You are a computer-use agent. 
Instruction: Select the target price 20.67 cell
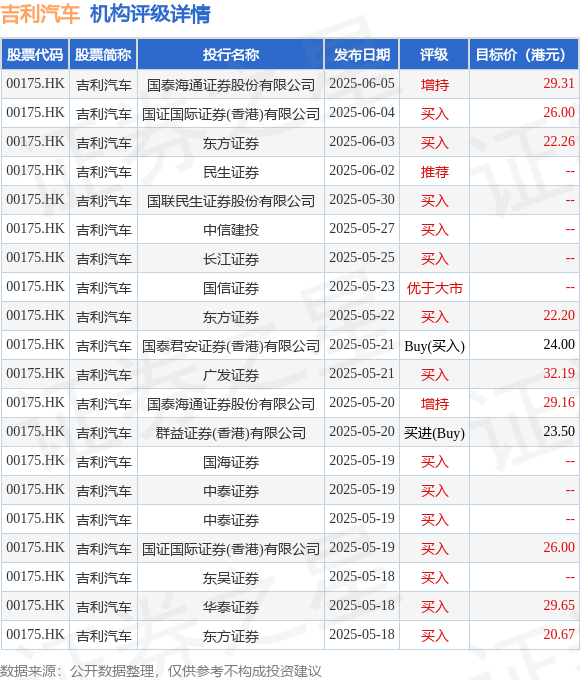click(x=524, y=635)
